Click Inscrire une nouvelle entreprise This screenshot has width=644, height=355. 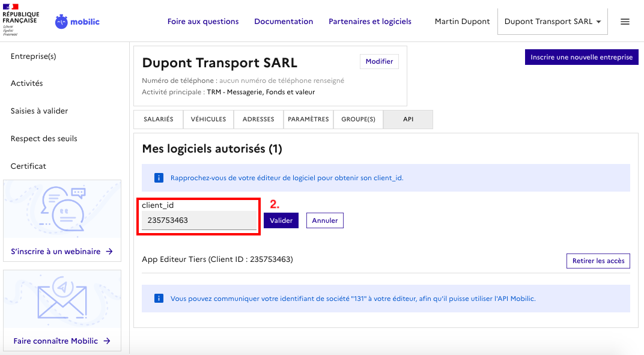582,57
